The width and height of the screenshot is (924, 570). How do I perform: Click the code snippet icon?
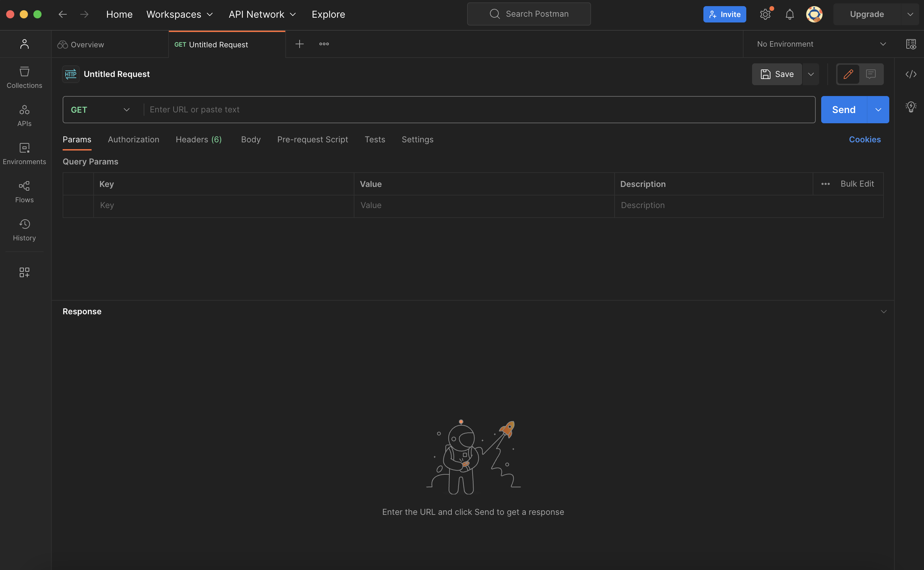click(x=910, y=74)
